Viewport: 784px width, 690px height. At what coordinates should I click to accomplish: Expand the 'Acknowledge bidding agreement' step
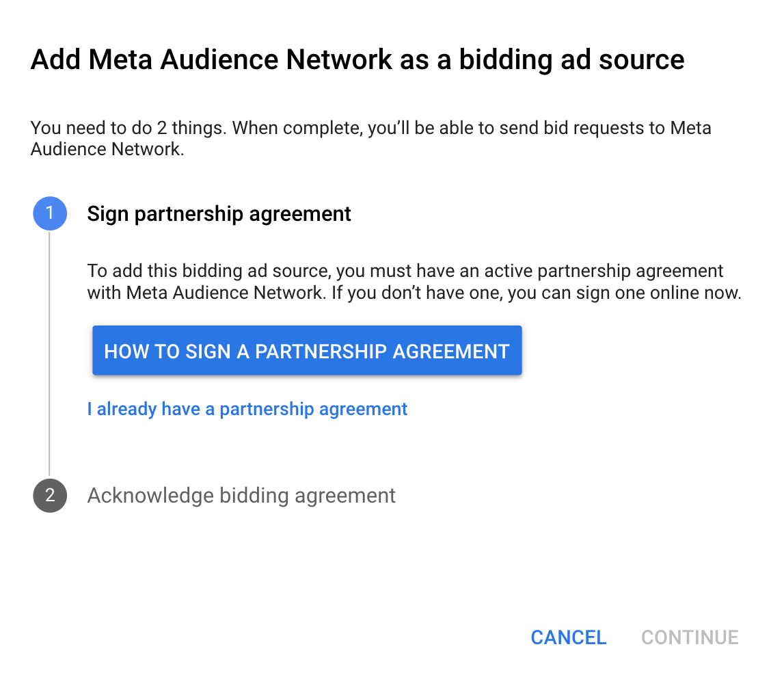[x=241, y=495]
